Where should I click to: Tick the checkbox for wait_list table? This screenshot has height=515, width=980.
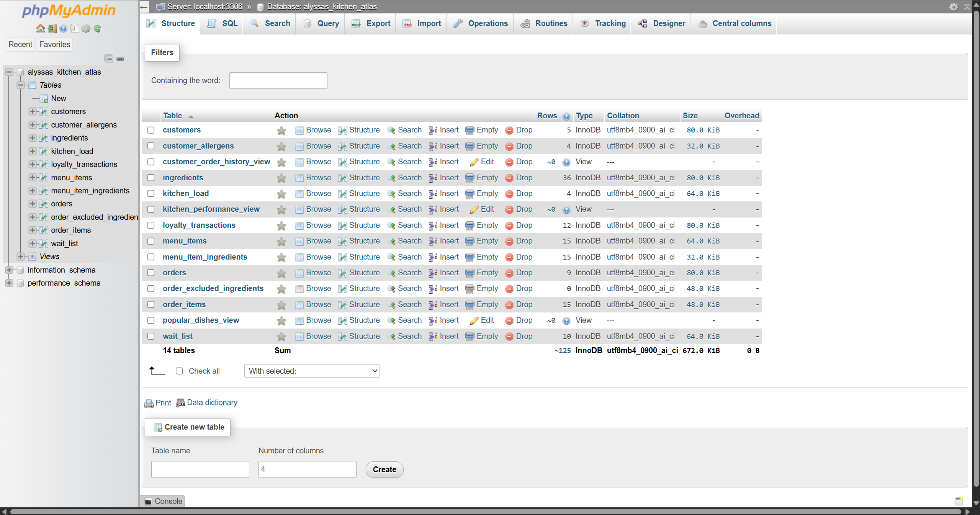(151, 336)
